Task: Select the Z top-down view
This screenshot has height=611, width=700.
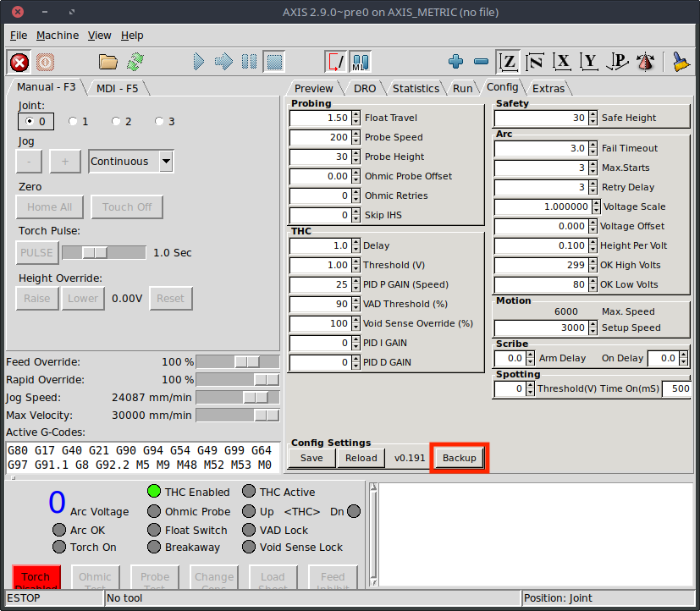Action: (508, 62)
